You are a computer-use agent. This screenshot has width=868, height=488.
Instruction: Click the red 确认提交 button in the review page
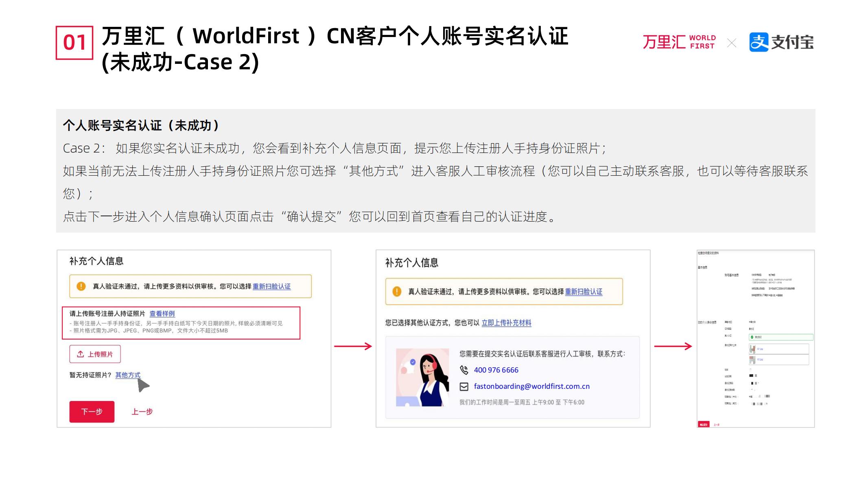coord(704,425)
